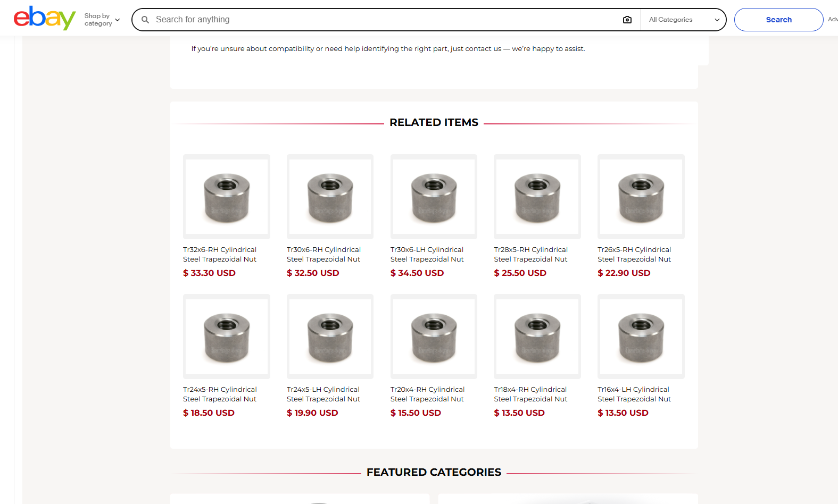The image size is (838, 504).
Task: Open the Tr20x4-RH Cylindrical Steel Trapezoidal Nut link
Action: (x=427, y=394)
